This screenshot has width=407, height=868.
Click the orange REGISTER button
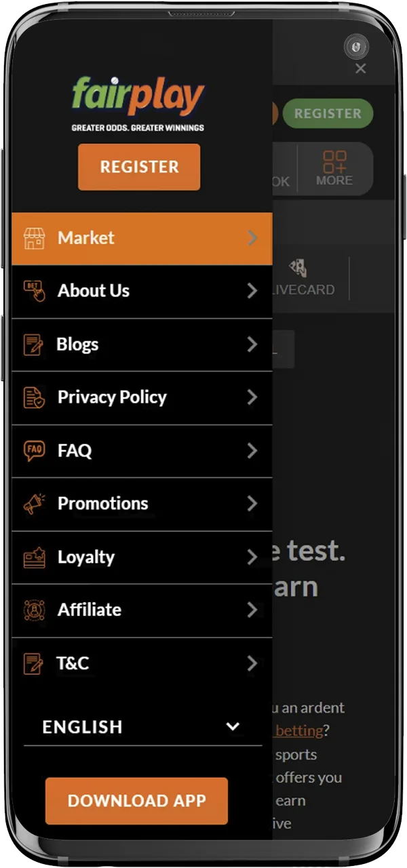(139, 167)
